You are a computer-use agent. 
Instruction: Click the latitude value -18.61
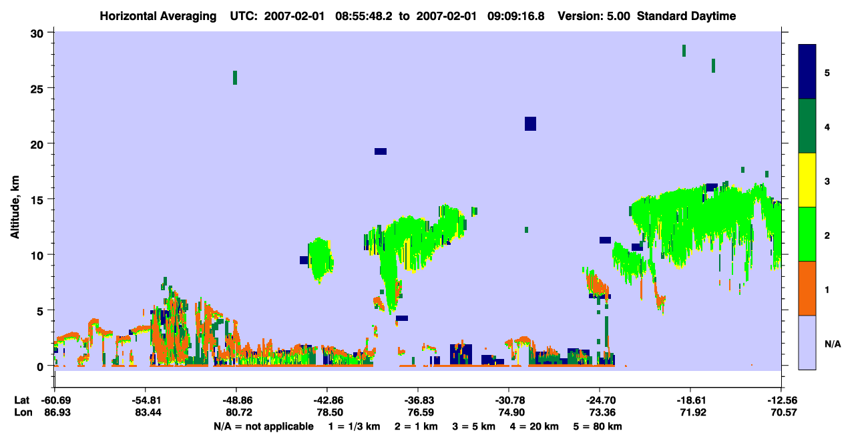tap(690, 400)
